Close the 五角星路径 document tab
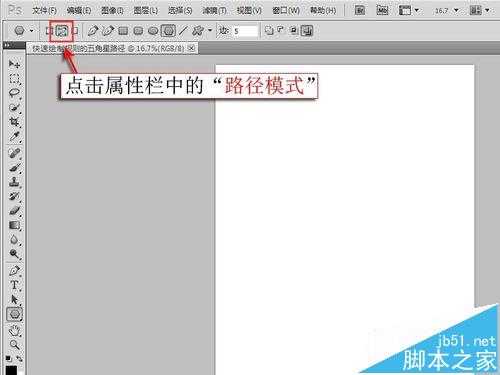Screen dimensions: 500x375 tap(191, 48)
